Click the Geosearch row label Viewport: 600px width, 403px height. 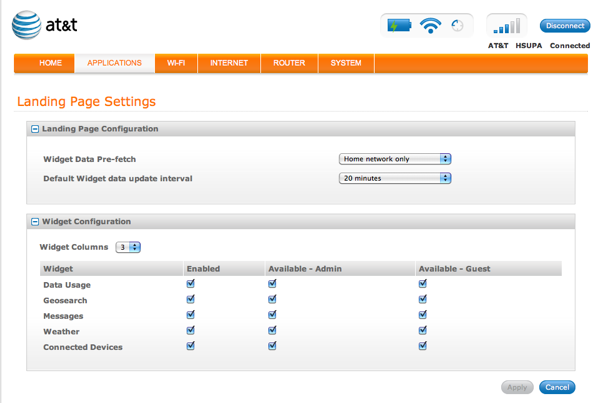coord(65,300)
